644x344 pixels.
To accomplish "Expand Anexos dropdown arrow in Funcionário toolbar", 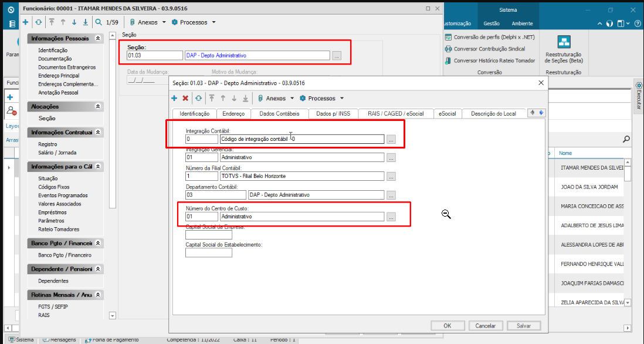I will coord(164,22).
